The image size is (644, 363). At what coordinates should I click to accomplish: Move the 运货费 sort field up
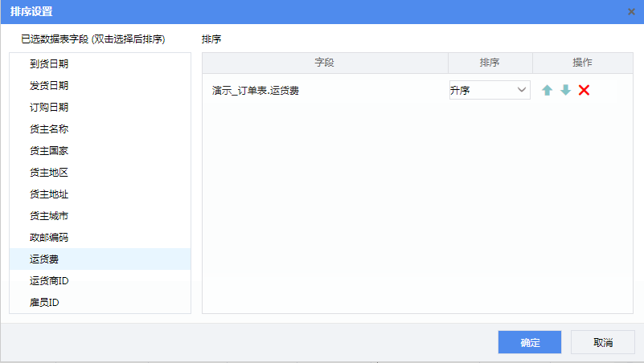547,91
